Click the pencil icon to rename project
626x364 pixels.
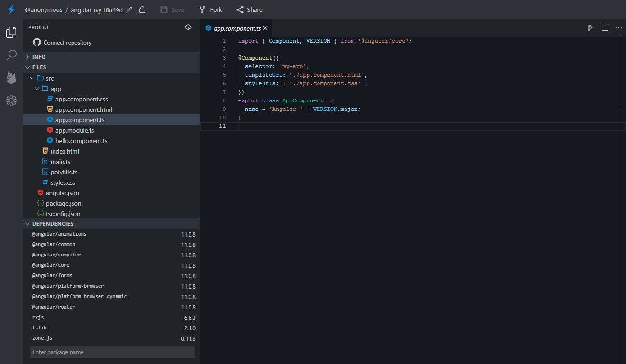point(129,9)
